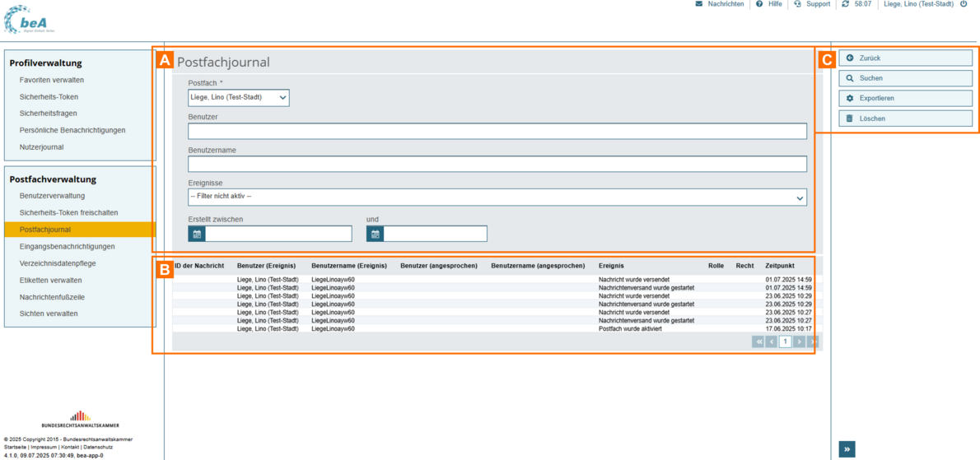Click the Löschen button

(x=905, y=118)
